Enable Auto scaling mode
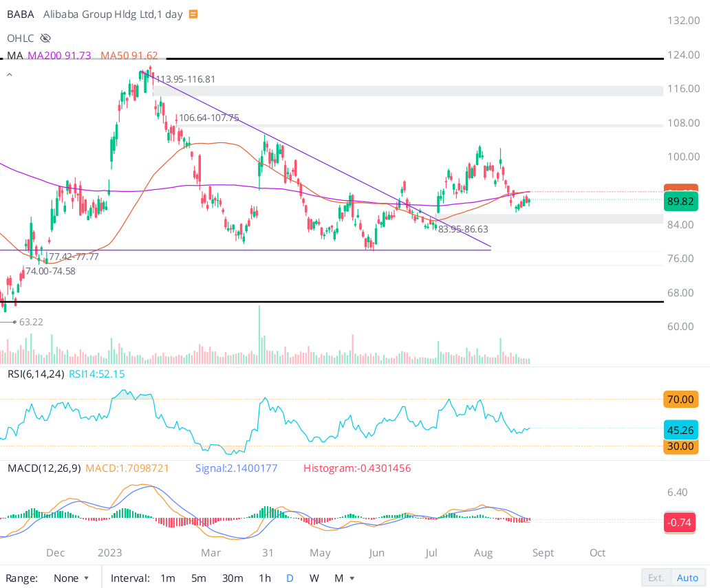The image size is (710, 588). tap(687, 578)
